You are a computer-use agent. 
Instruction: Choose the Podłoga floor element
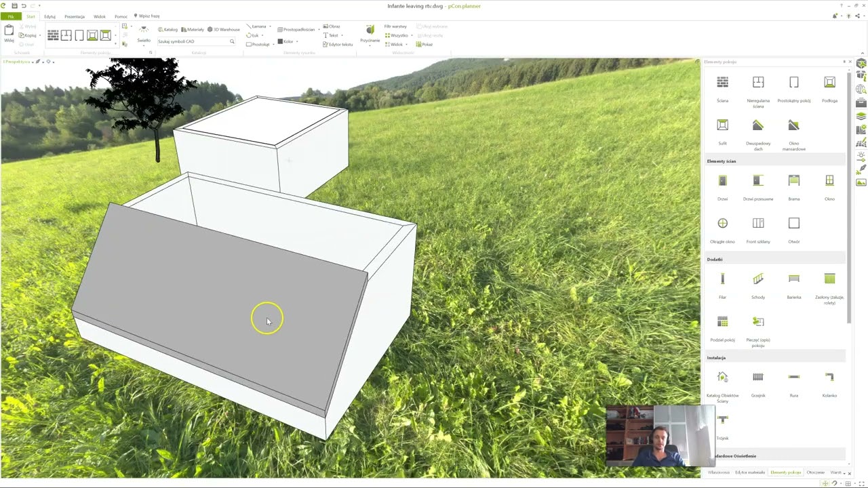[x=829, y=88]
